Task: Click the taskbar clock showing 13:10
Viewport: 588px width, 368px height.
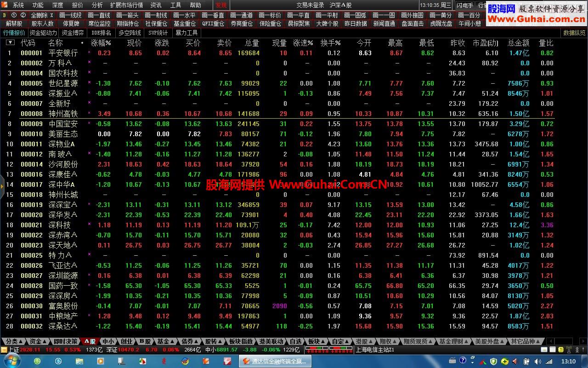Action: point(568,362)
